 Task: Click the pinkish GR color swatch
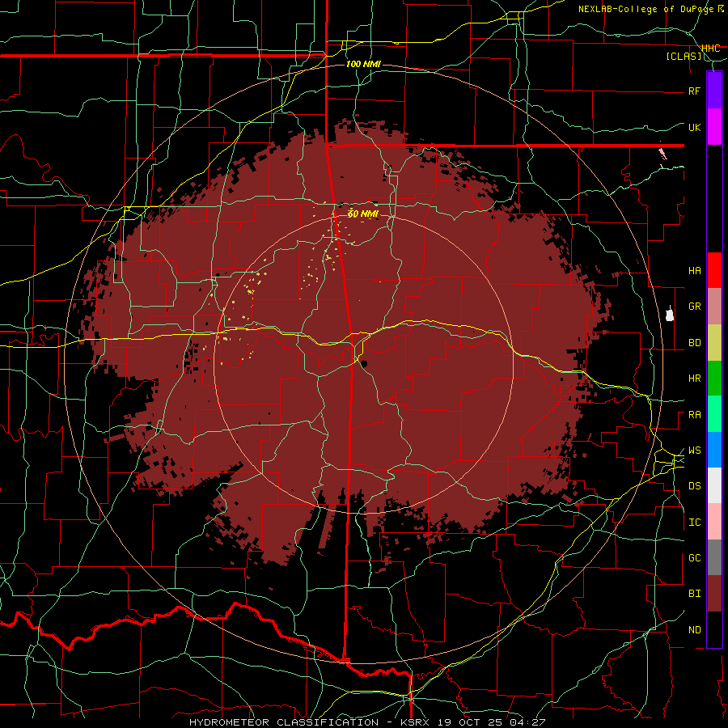click(714, 307)
